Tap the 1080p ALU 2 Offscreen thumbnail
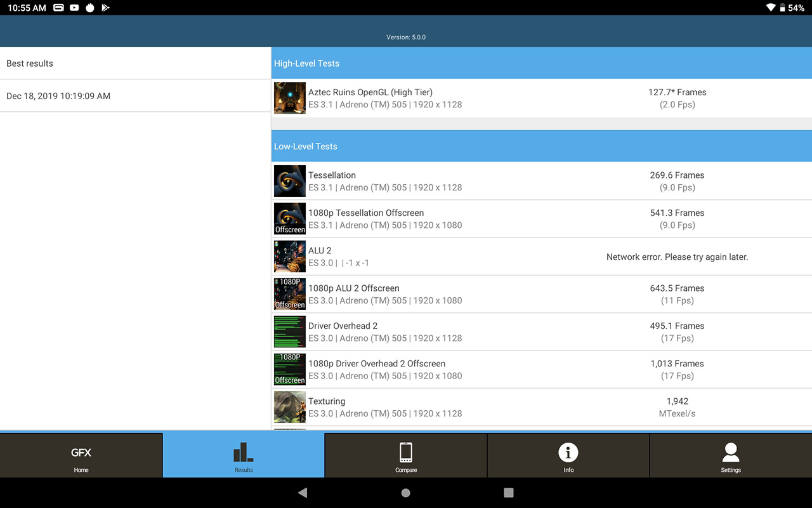The height and width of the screenshot is (508, 812). (290, 294)
